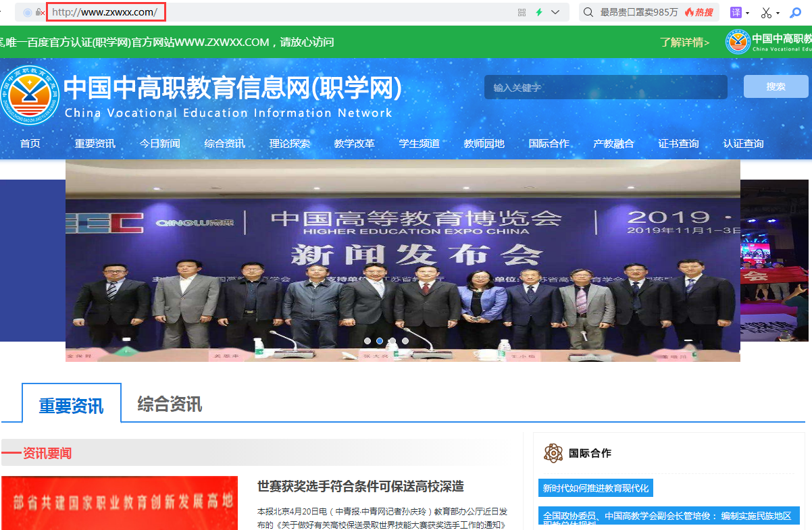Expand the dropdown arrow beside translate icon

(x=747, y=13)
